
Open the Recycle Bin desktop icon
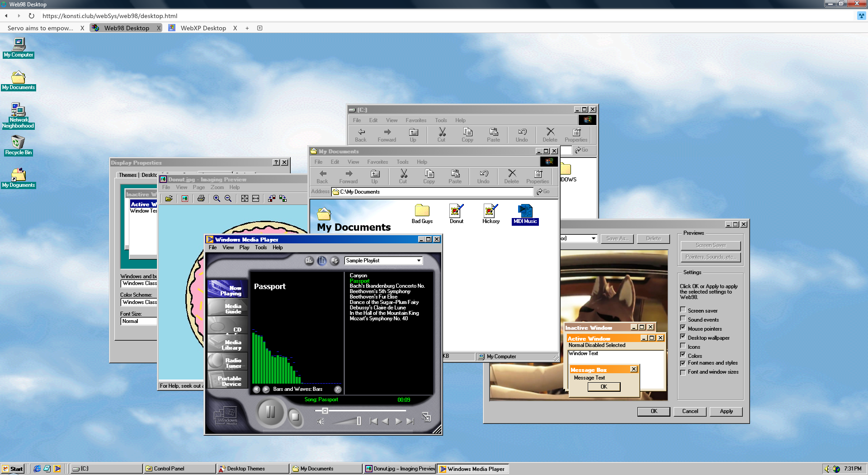point(19,146)
